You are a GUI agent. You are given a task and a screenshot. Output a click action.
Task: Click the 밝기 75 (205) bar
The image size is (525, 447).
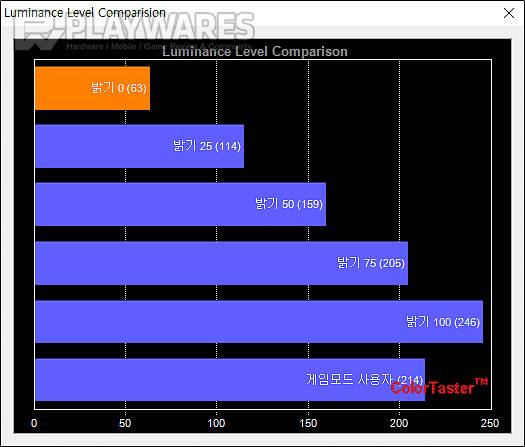click(222, 263)
